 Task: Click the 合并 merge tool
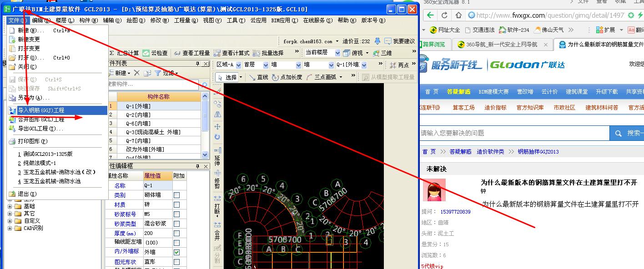(x=217, y=231)
